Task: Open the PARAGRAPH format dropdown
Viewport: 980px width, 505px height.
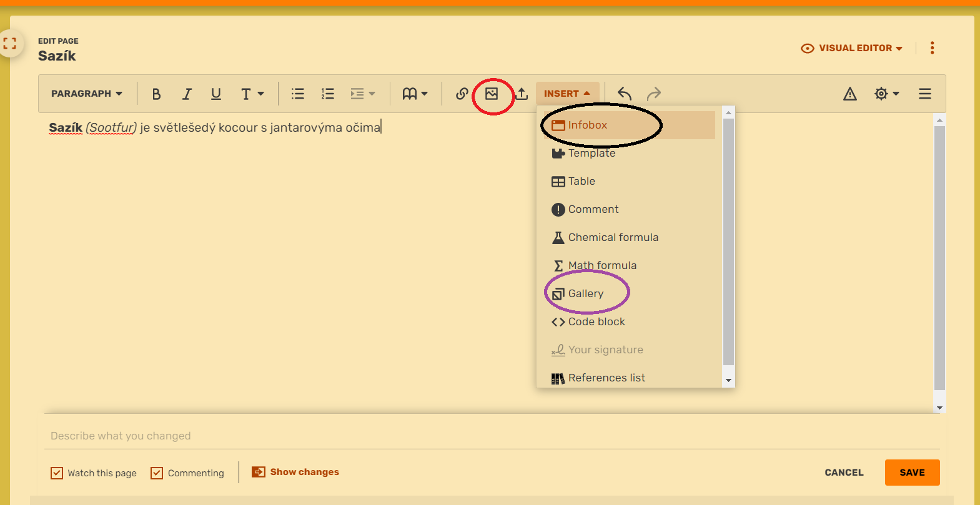Action: 87,94
